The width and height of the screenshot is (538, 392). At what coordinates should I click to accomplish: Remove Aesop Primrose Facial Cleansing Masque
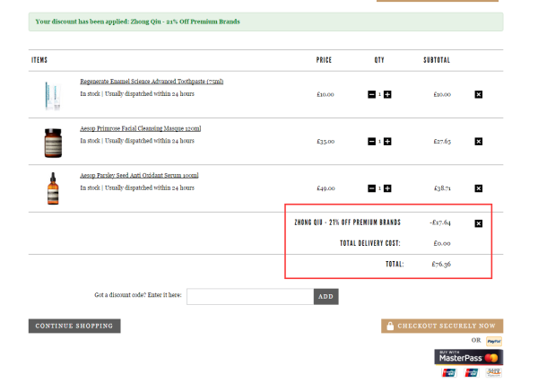coord(478,142)
